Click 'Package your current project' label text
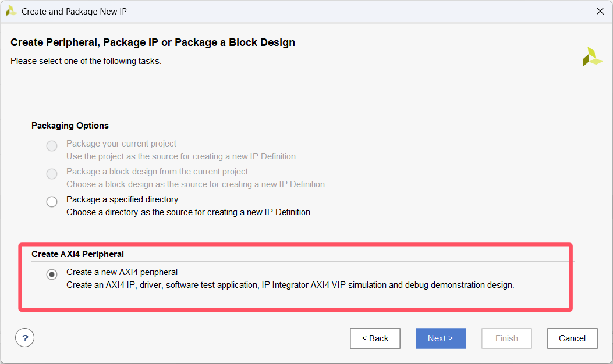613x364 pixels. coord(121,144)
